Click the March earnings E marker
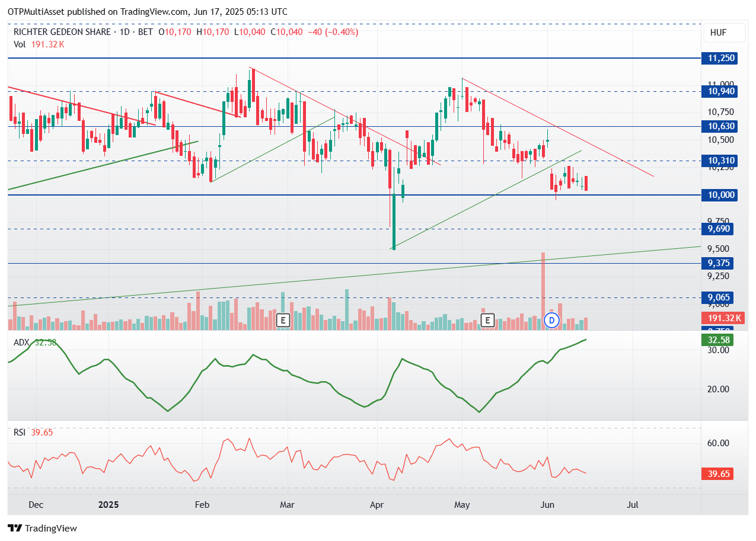This screenshot has height=541, width=756. tap(283, 321)
